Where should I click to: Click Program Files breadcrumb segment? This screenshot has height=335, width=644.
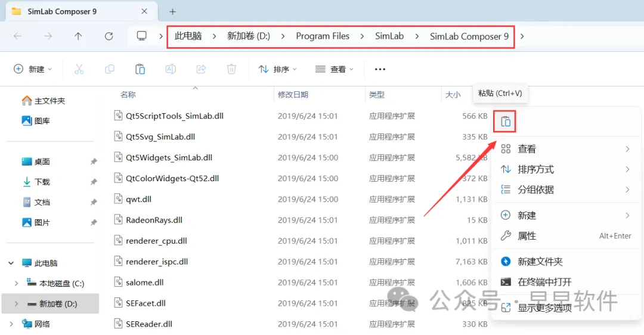tap(323, 36)
